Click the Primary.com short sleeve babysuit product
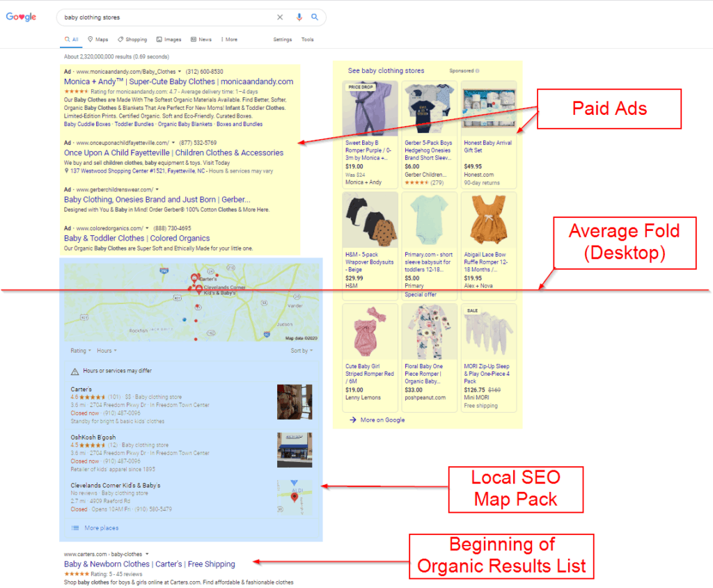This screenshot has height=588, width=713. 429,246
